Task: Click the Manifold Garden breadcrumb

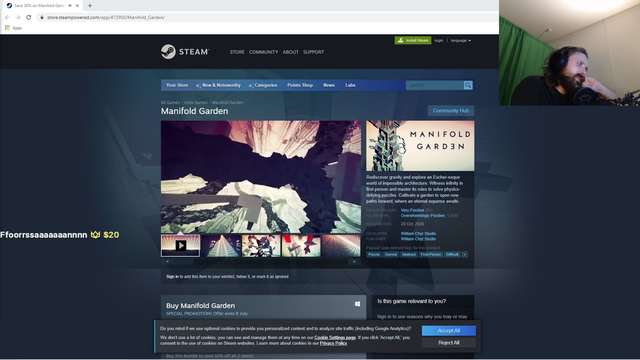Action: (227, 102)
